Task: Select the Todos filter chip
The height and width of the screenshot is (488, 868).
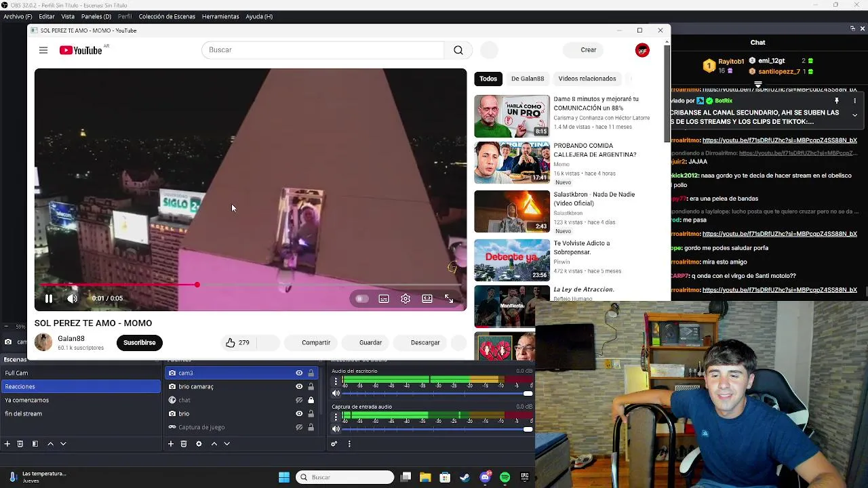Action: [488, 79]
